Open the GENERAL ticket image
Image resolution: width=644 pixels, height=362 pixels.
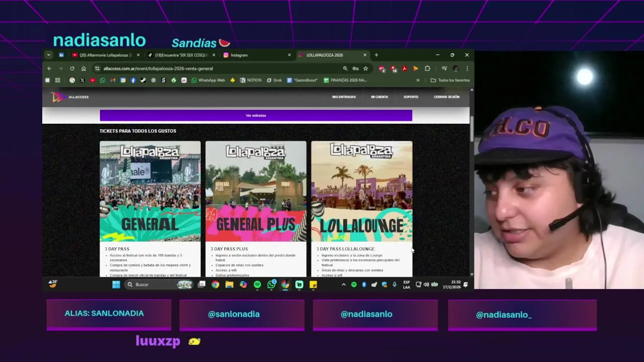pyautogui.click(x=150, y=192)
